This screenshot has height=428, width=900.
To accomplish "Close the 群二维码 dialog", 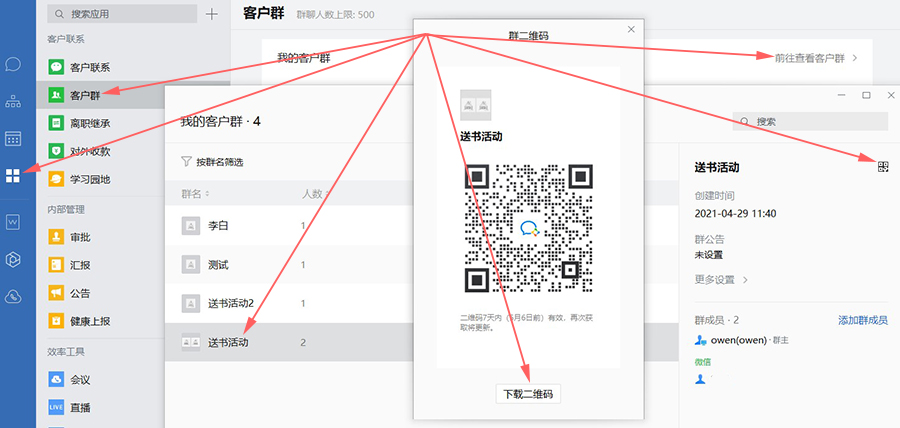I will (631, 29).
